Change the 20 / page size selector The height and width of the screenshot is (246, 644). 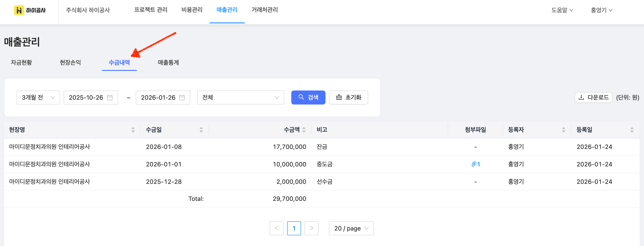351,228
